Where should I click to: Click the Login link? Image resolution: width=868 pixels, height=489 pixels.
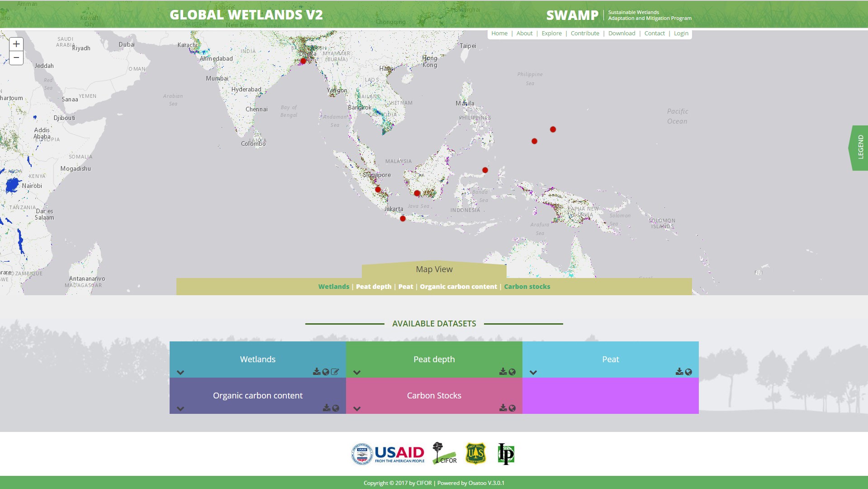tap(681, 34)
